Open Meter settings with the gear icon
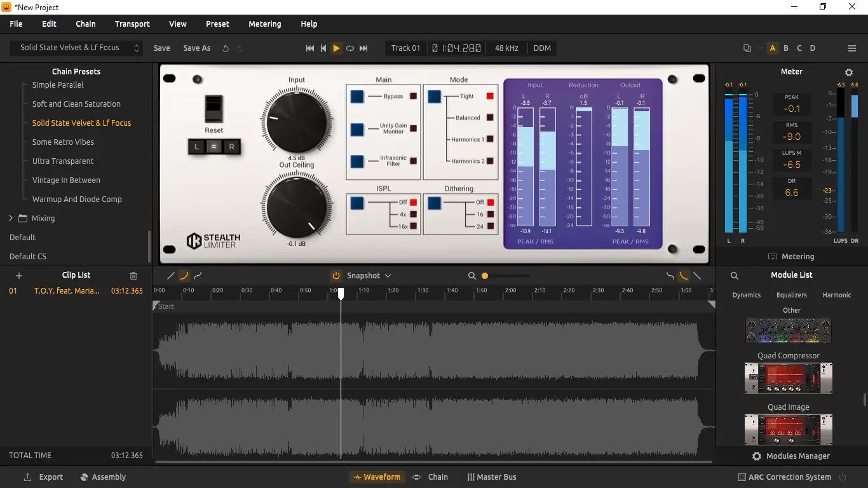This screenshot has height=488, width=868. pyautogui.click(x=849, y=72)
